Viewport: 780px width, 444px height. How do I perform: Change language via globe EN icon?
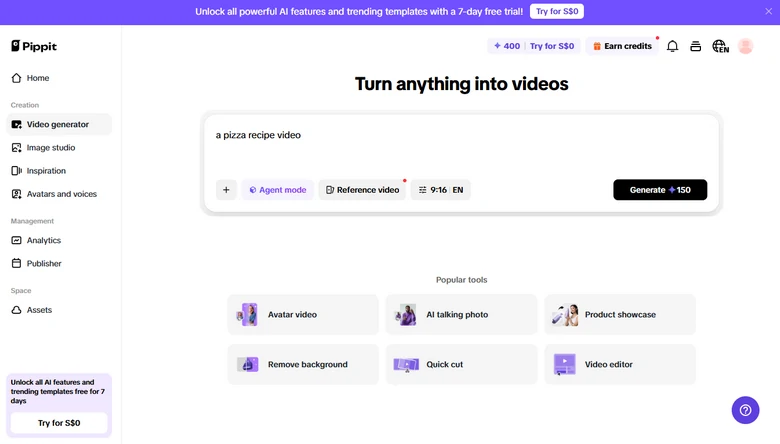tap(720, 46)
